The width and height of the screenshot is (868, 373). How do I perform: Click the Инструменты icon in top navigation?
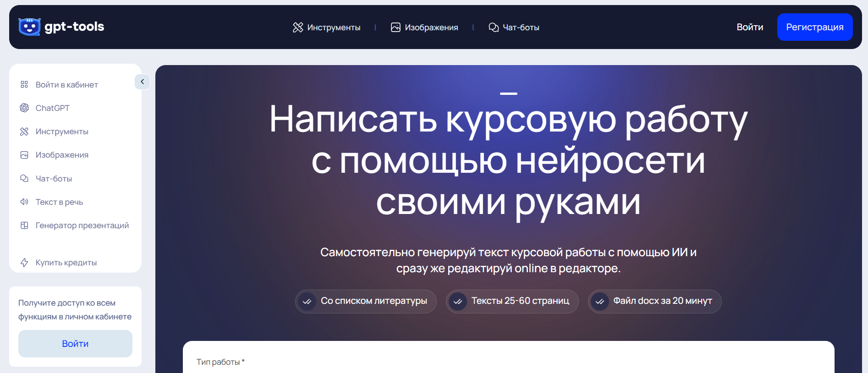tap(298, 27)
